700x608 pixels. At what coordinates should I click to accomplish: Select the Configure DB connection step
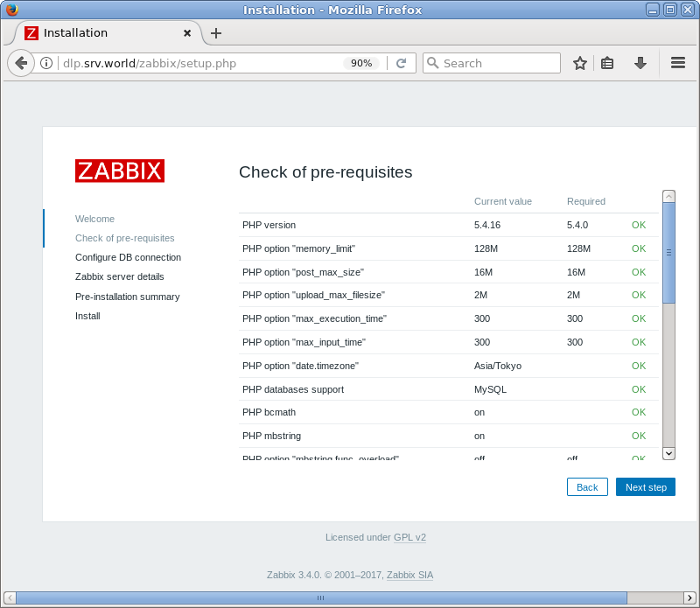click(x=128, y=257)
